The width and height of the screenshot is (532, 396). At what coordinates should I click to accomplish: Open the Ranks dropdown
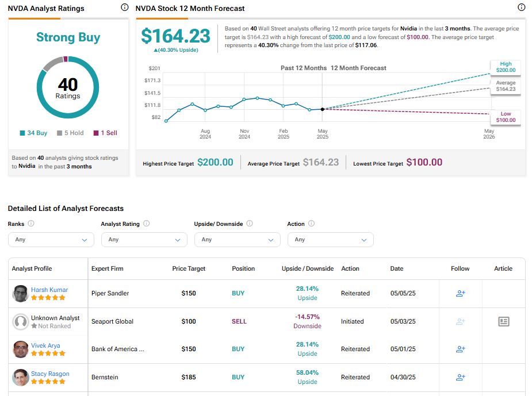click(x=51, y=240)
